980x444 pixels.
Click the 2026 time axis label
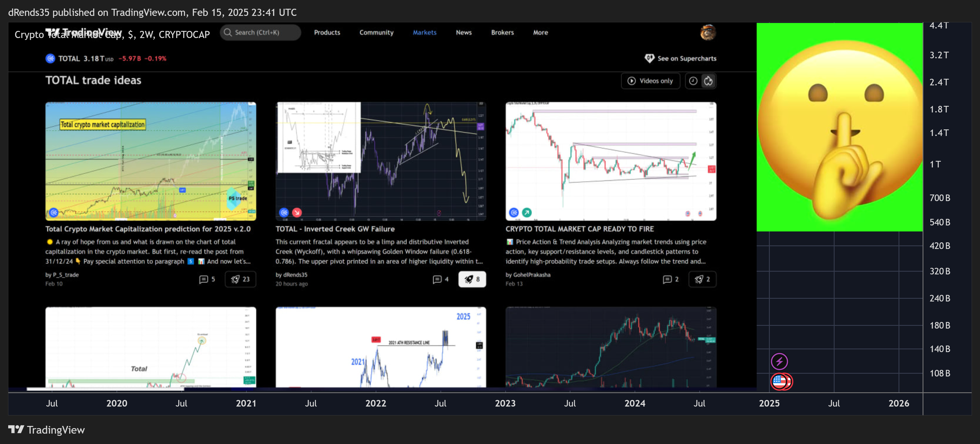point(899,403)
